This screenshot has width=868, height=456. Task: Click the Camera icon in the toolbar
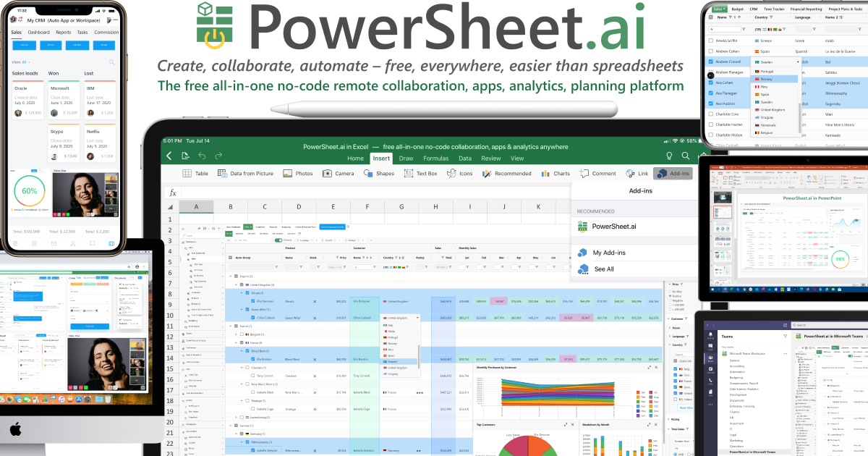(325, 173)
